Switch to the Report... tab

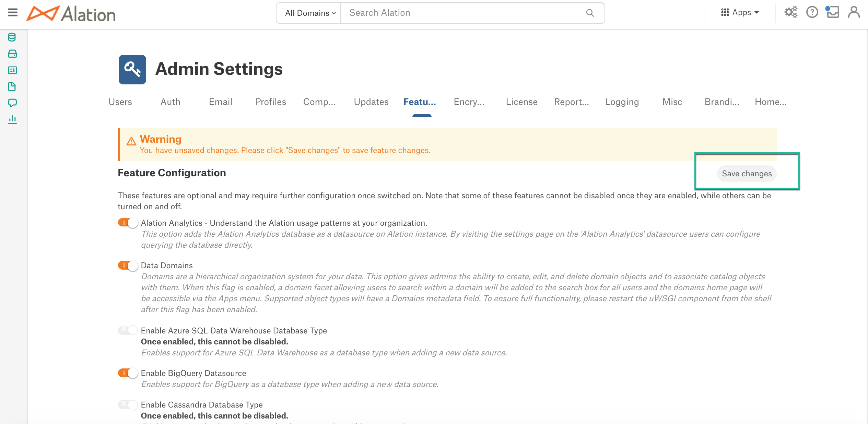(x=572, y=102)
